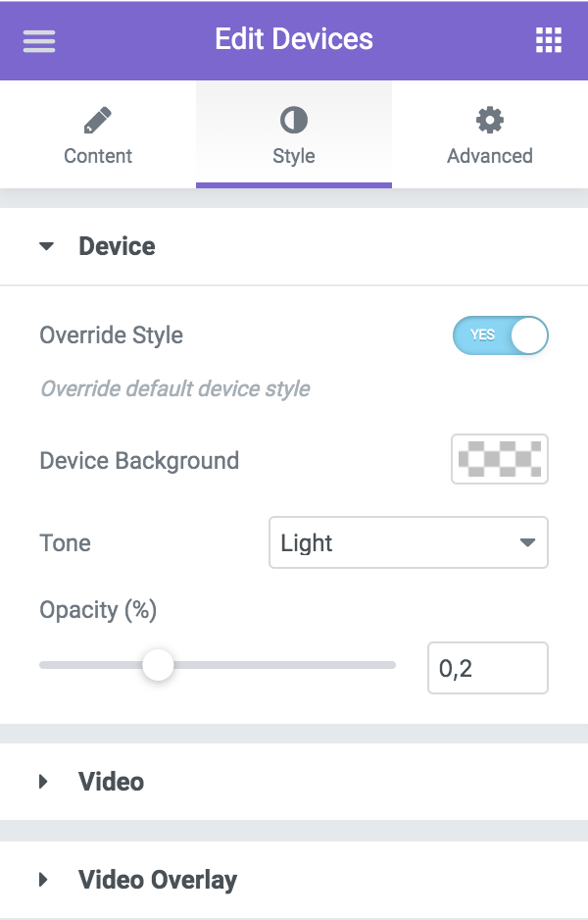Toggle Override Style switch off
The image size is (588, 920).
tap(500, 335)
